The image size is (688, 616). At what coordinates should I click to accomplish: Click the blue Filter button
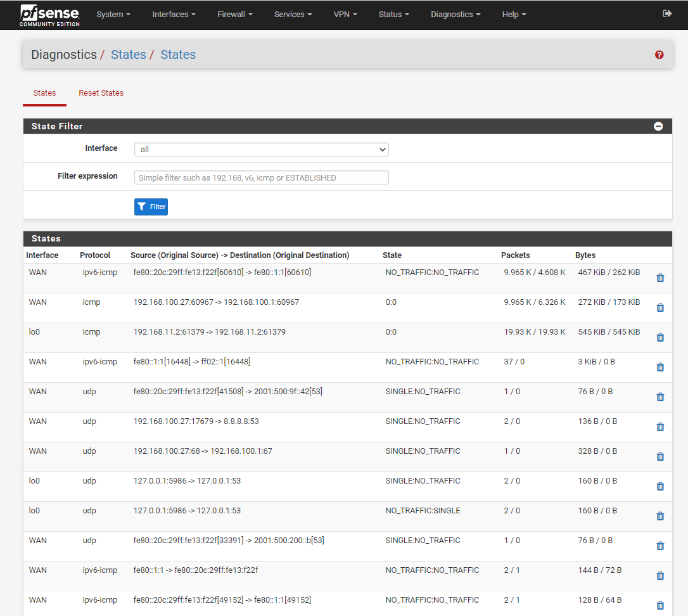(x=151, y=207)
